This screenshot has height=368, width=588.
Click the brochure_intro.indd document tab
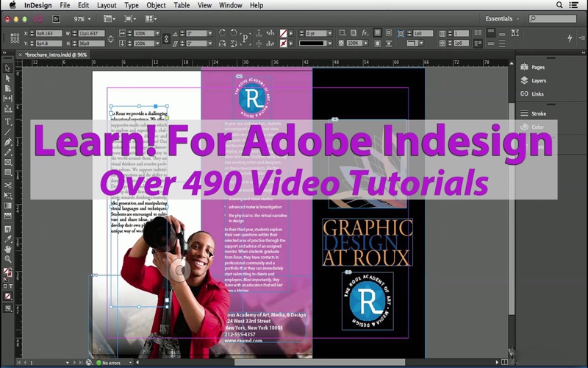pos(55,54)
